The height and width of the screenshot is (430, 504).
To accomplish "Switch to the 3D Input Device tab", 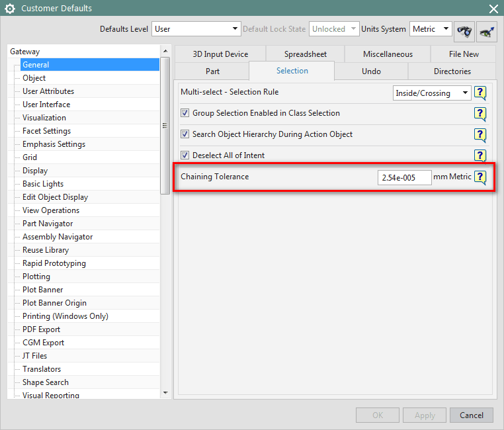I will click(220, 54).
